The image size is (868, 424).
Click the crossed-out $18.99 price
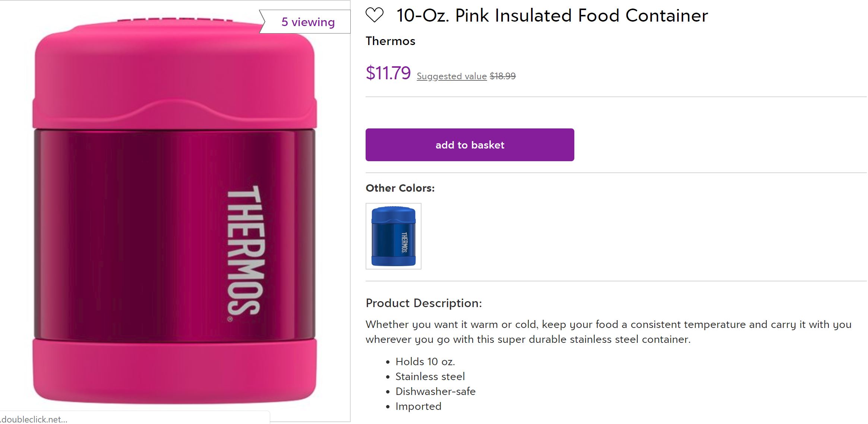[x=502, y=76]
